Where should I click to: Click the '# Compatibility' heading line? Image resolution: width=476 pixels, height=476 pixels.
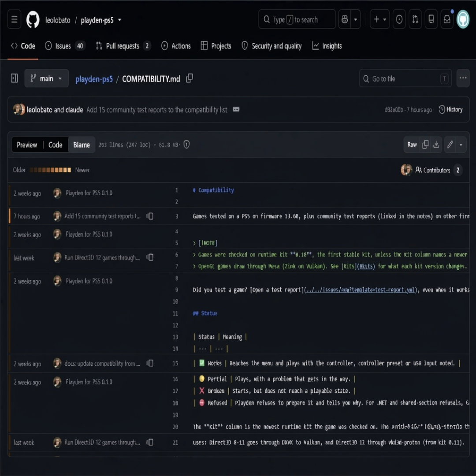pyautogui.click(x=213, y=190)
